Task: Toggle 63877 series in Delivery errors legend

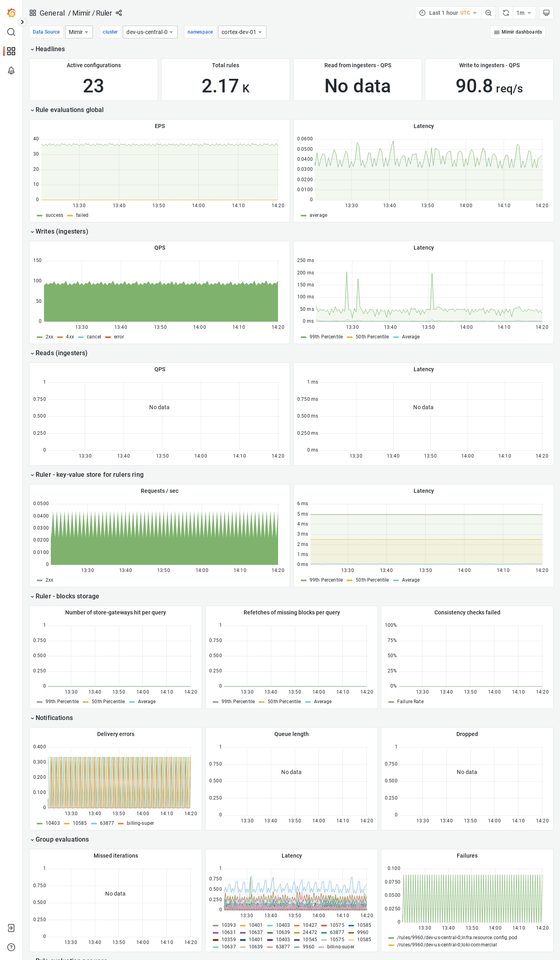Action: coord(107,823)
